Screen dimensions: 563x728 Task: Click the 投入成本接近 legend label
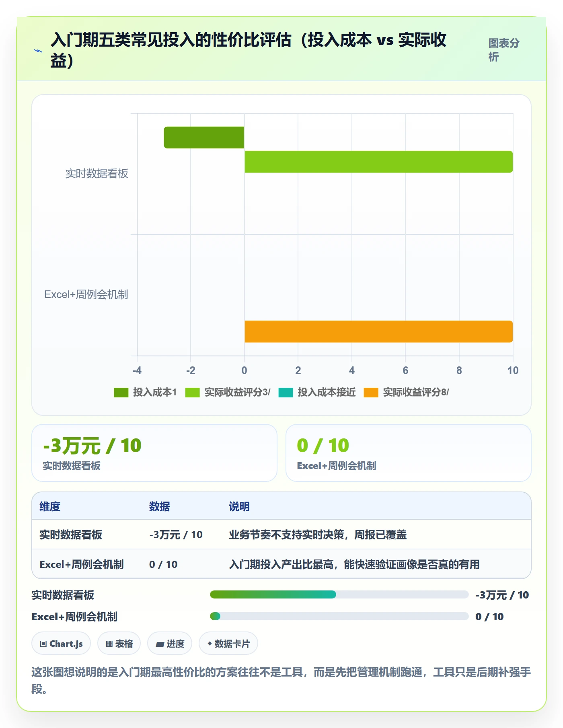point(327,393)
